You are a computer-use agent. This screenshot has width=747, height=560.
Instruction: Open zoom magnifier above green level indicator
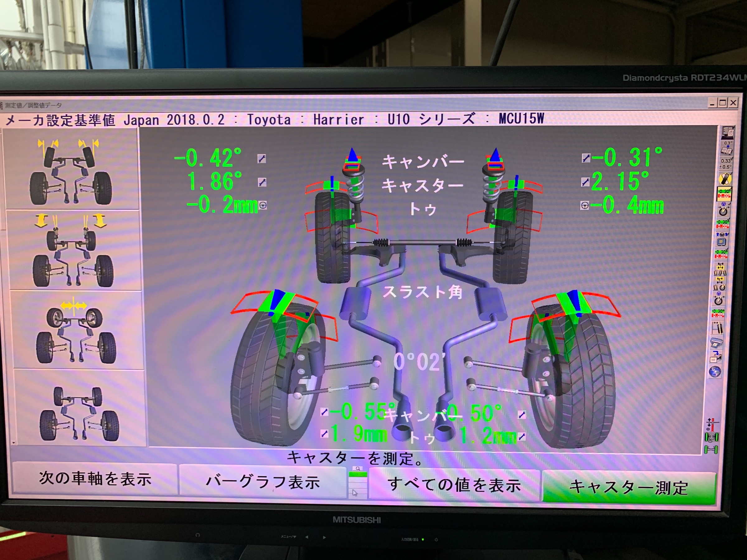(x=358, y=469)
